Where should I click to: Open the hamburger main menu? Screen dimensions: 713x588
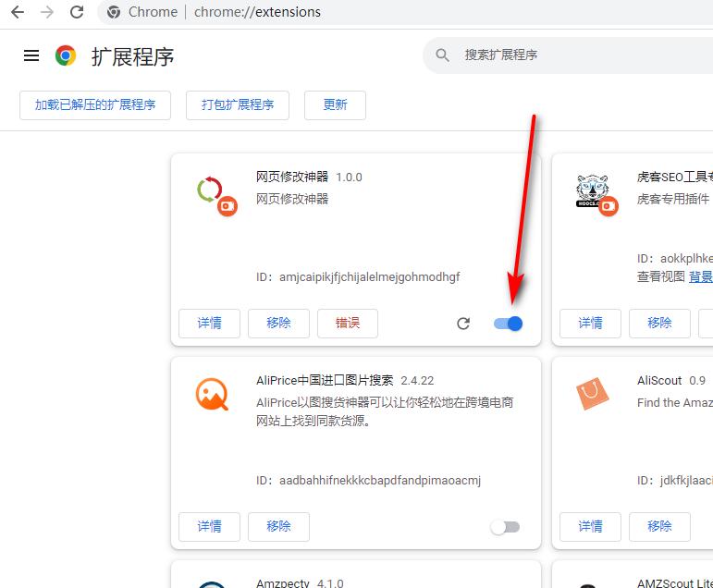click(31, 55)
